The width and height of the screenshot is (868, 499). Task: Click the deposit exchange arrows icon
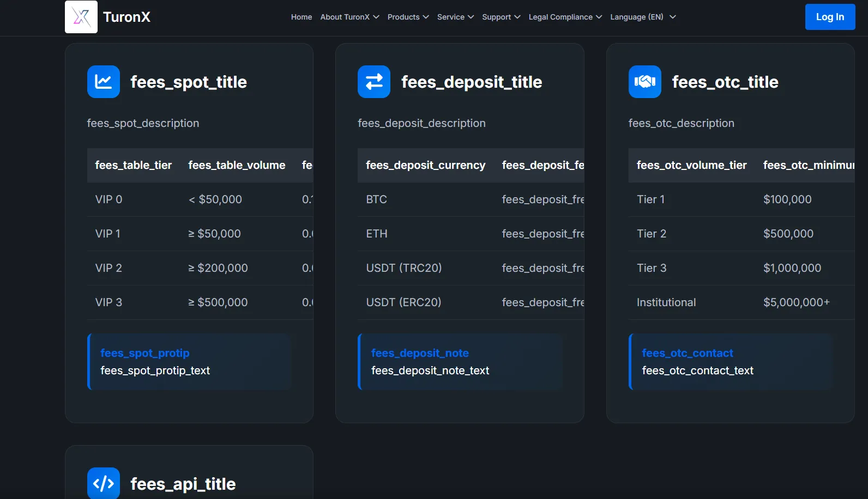[374, 82]
